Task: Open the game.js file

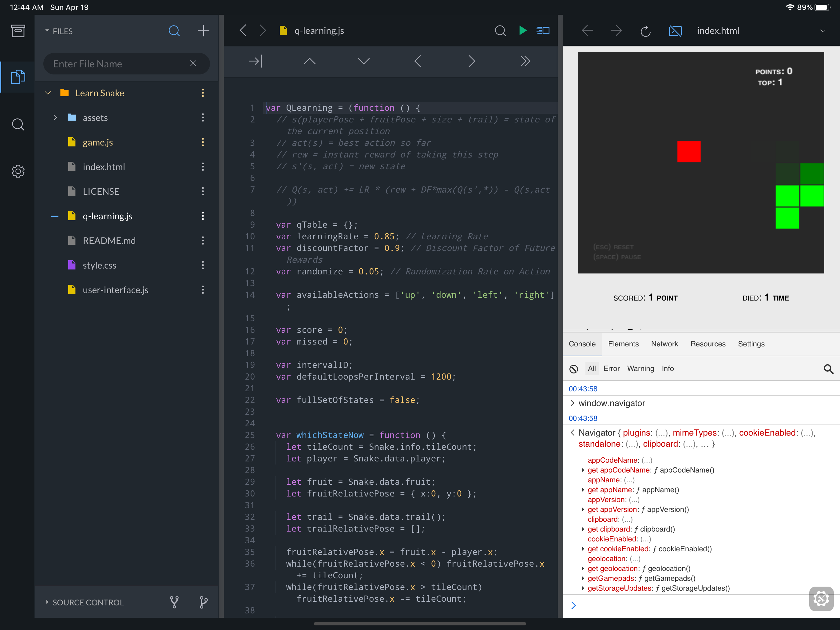Action: pos(97,142)
